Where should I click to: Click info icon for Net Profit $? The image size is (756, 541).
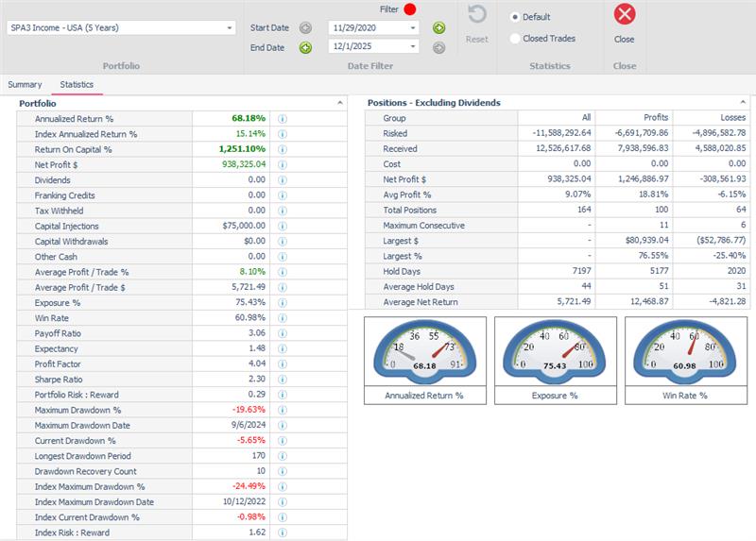coord(283,165)
